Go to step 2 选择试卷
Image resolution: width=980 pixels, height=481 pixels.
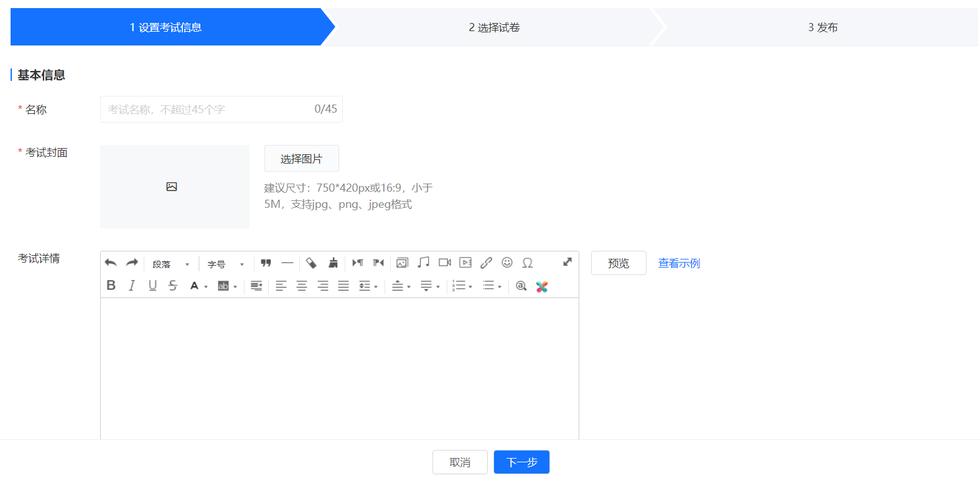(x=495, y=27)
